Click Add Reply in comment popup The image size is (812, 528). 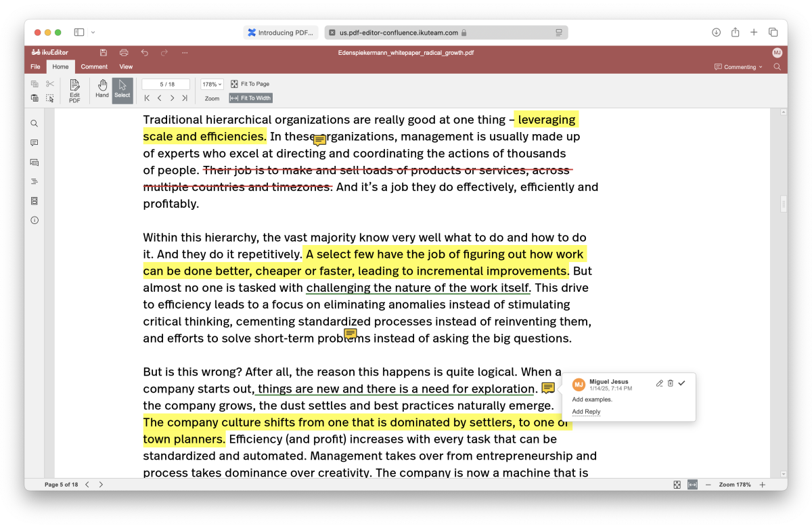(586, 412)
